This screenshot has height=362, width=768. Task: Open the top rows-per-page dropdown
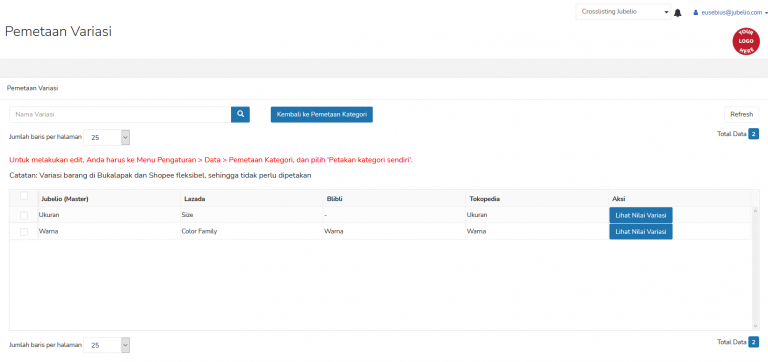tap(107, 138)
